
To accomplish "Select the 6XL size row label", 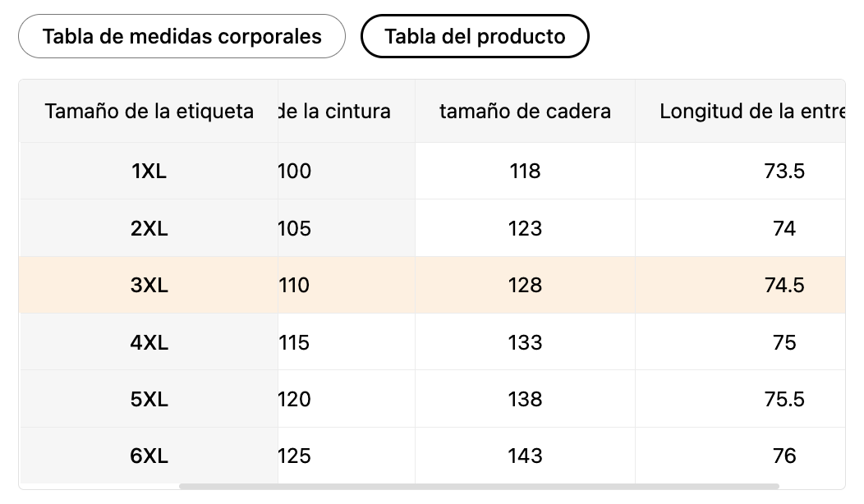I will pos(149,456).
